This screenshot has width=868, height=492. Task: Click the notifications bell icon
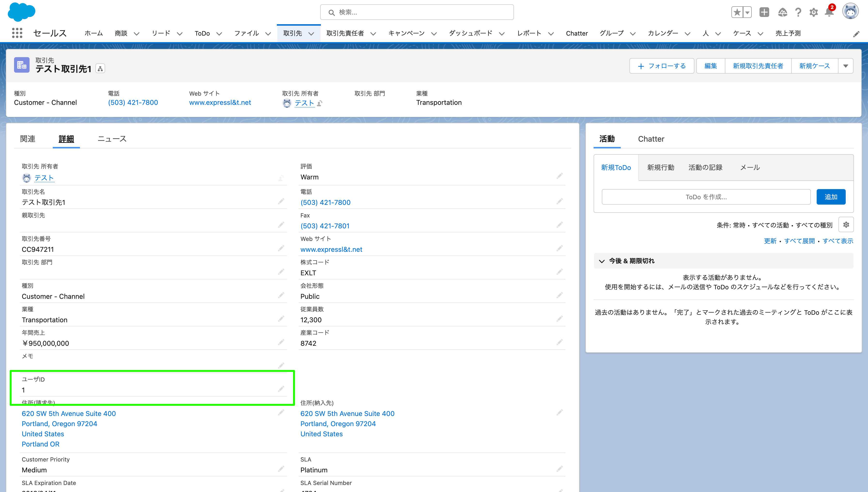point(829,12)
